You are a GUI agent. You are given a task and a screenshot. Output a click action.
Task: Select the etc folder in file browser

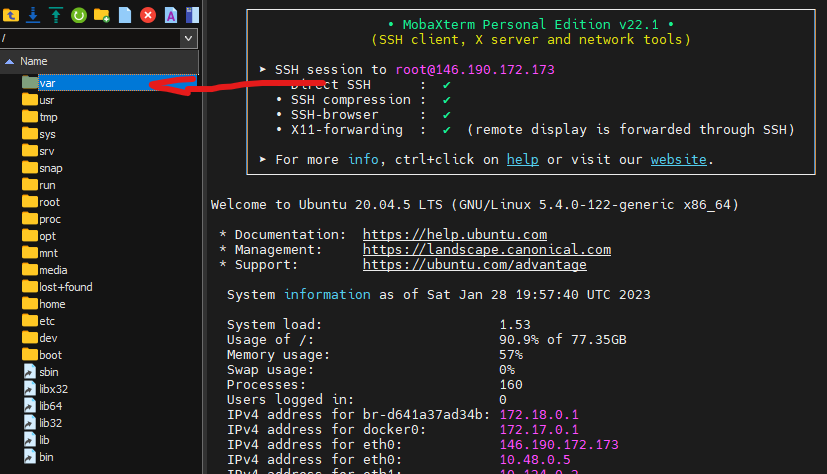(46, 321)
